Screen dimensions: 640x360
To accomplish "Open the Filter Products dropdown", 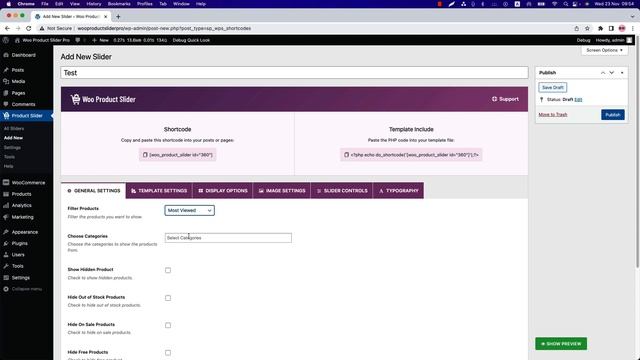I will coord(189,210).
